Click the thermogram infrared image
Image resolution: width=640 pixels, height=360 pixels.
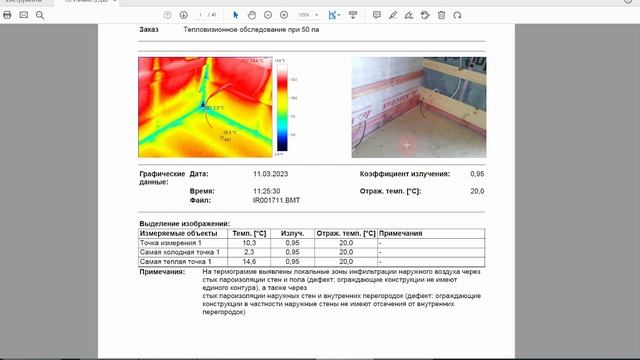coord(205,107)
